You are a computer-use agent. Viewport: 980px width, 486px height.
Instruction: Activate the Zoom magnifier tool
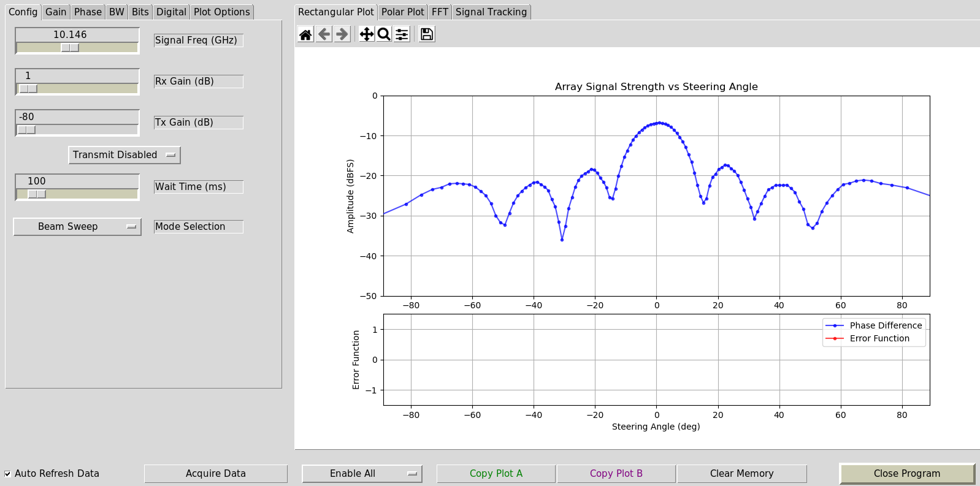(x=384, y=34)
